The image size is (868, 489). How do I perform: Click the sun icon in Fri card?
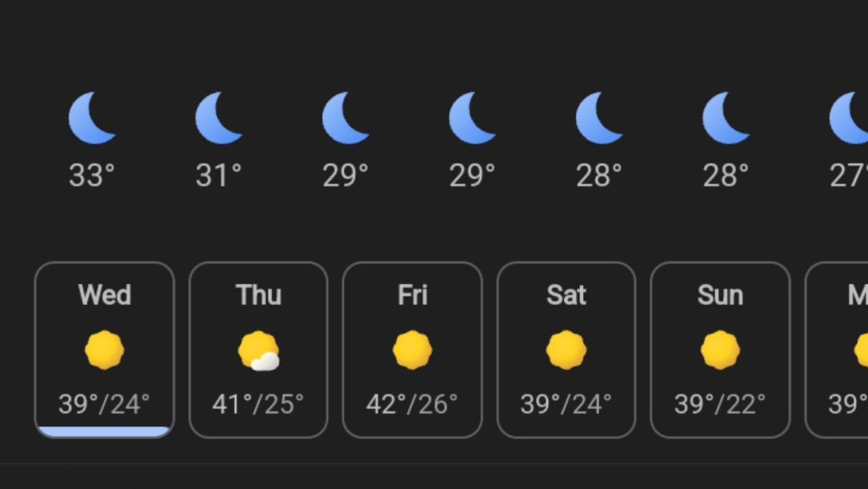(x=412, y=350)
